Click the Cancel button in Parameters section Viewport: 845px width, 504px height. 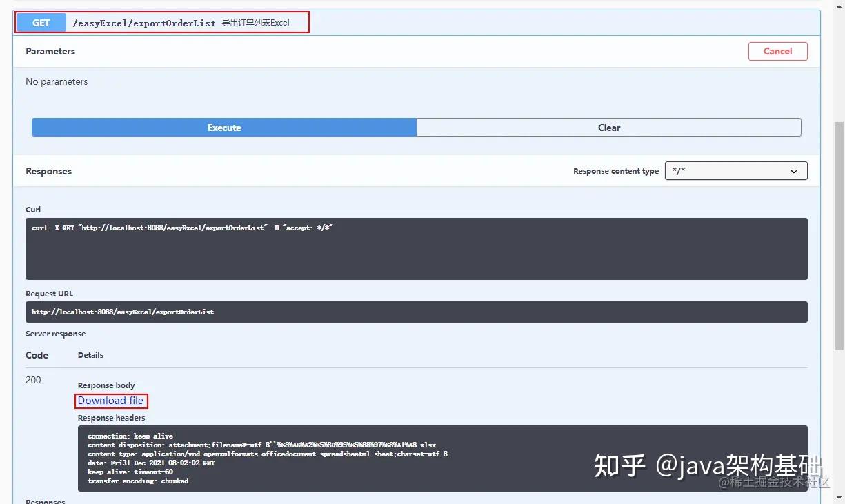click(x=777, y=51)
